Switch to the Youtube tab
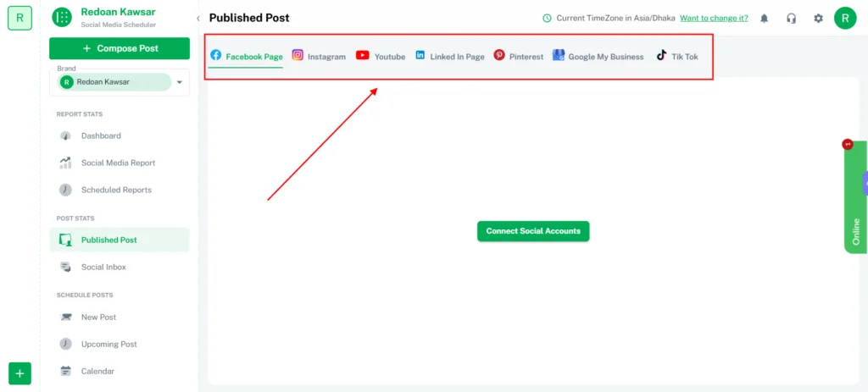Screen dimensions: 868x392 (381, 56)
